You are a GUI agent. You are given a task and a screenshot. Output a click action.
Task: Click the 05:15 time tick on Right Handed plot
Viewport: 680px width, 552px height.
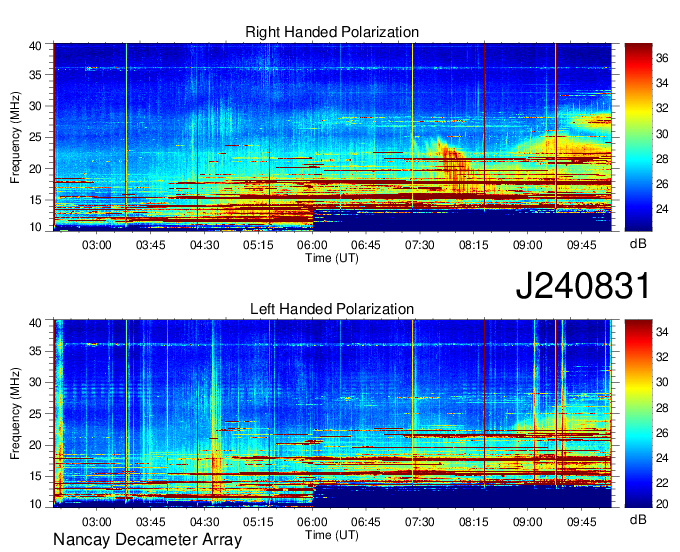pyautogui.click(x=258, y=245)
